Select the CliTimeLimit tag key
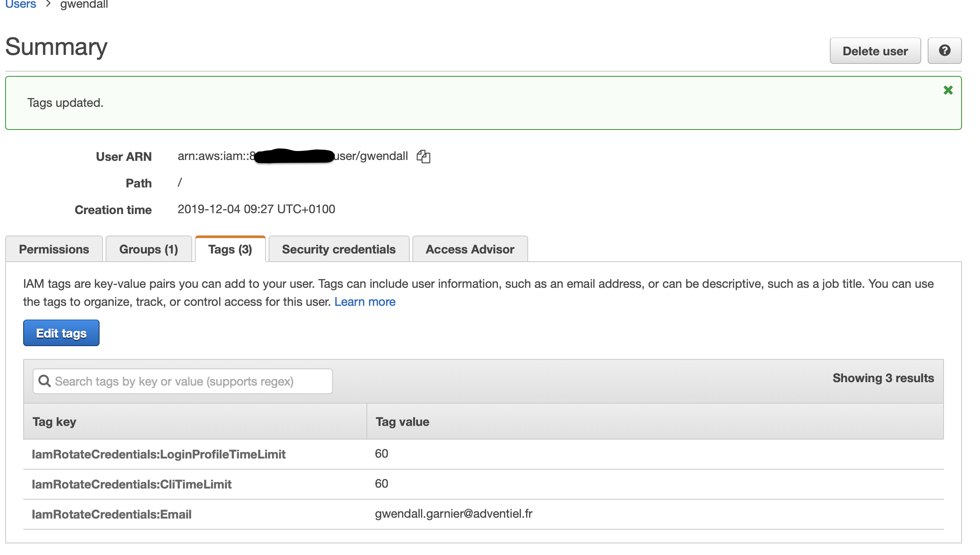The image size is (980, 555). click(x=132, y=484)
